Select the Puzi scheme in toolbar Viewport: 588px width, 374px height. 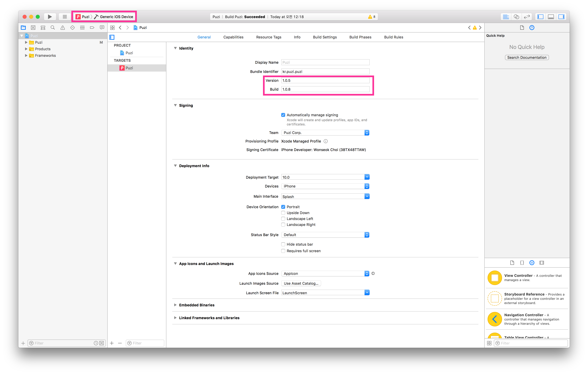(x=83, y=17)
